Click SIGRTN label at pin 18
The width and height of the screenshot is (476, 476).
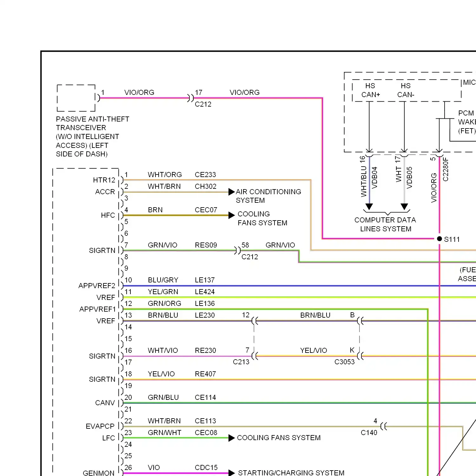click(102, 380)
